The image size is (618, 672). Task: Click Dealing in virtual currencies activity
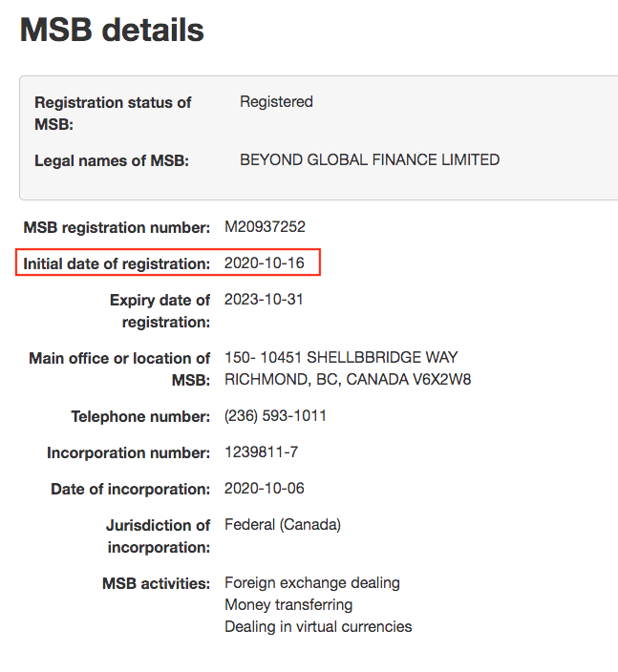point(318,626)
